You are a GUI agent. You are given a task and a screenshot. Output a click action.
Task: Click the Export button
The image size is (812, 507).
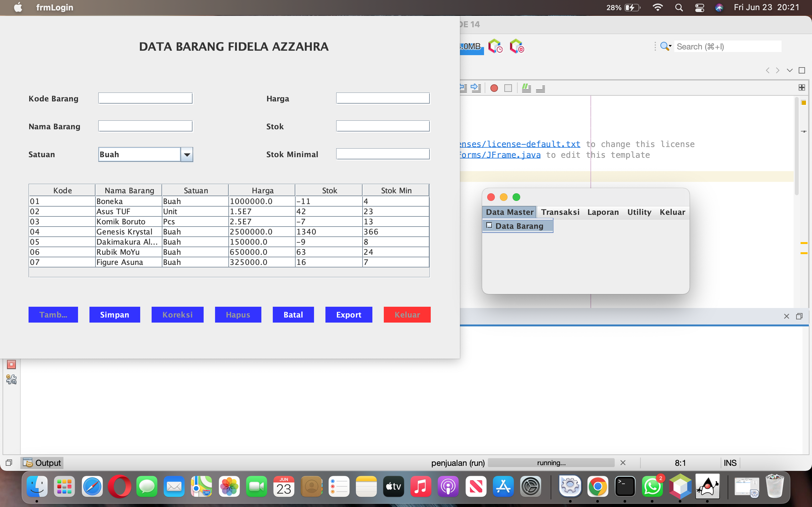click(x=349, y=315)
